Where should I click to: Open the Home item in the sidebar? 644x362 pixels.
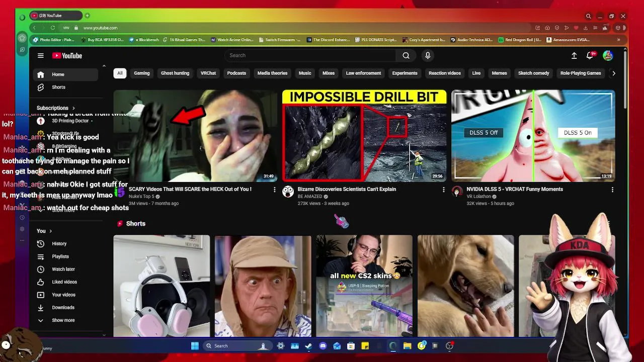tap(65, 74)
